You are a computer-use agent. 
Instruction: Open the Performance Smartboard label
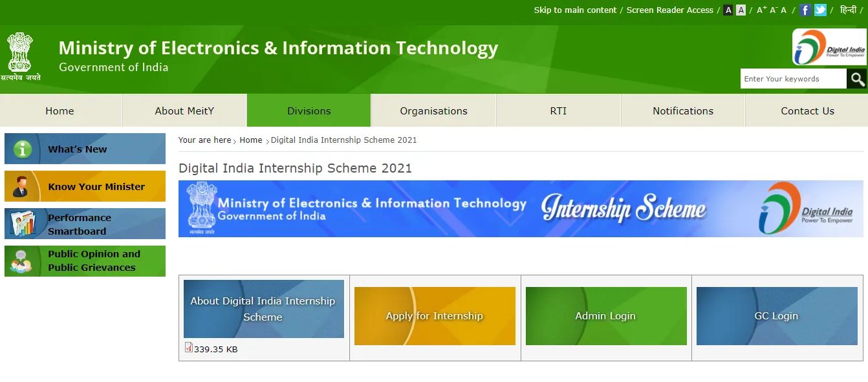click(80, 224)
